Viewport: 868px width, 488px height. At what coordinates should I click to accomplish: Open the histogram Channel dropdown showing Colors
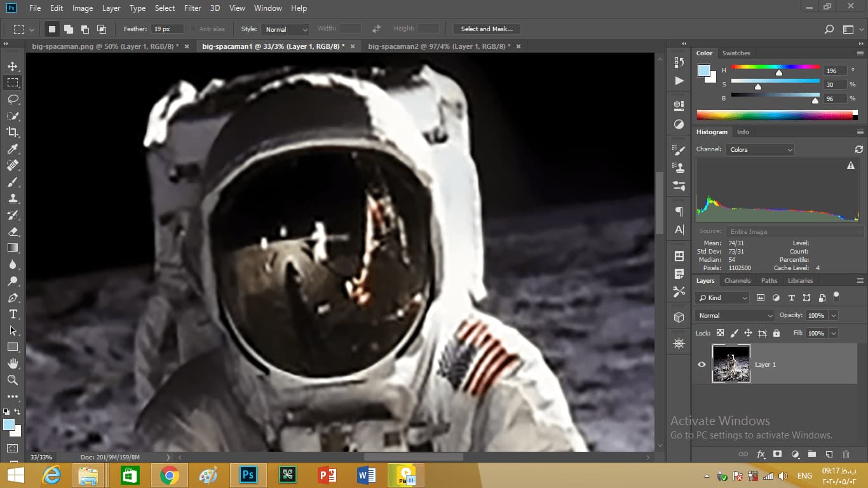pos(760,149)
